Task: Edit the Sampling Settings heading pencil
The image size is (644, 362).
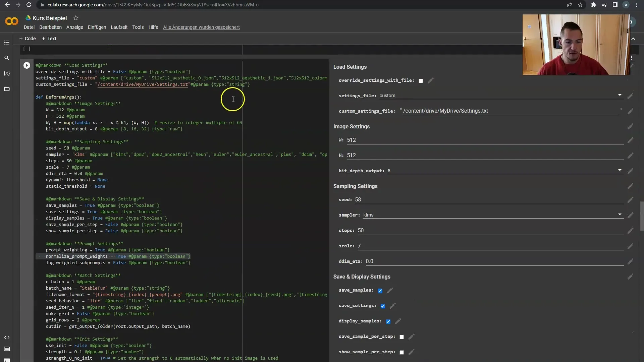Action: point(630,186)
